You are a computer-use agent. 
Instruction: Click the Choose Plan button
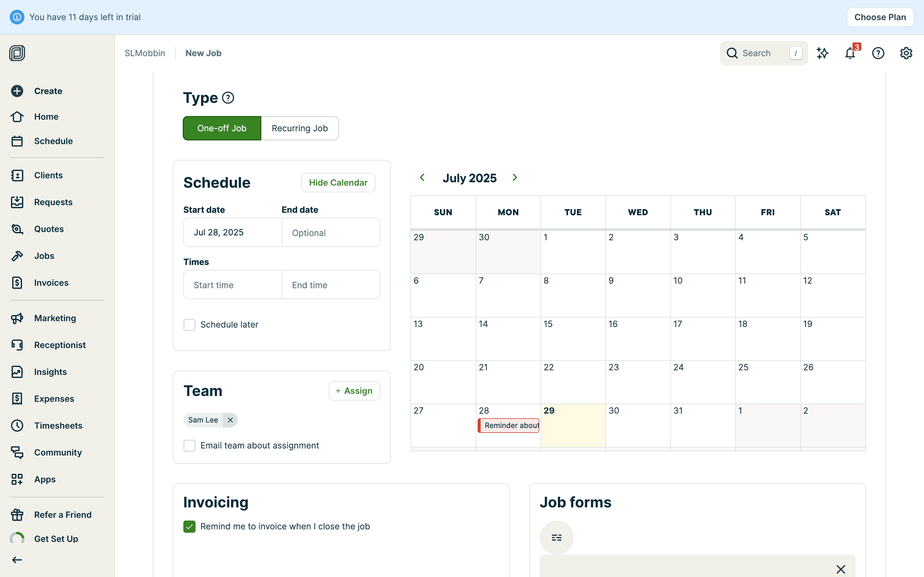point(880,17)
